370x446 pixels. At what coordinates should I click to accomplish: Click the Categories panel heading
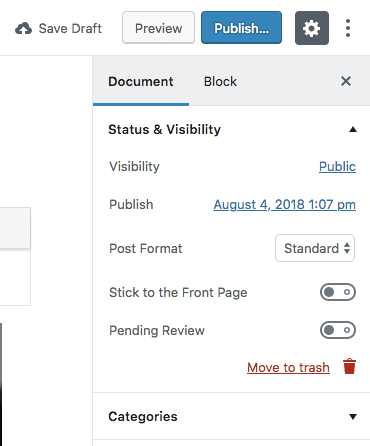[143, 416]
